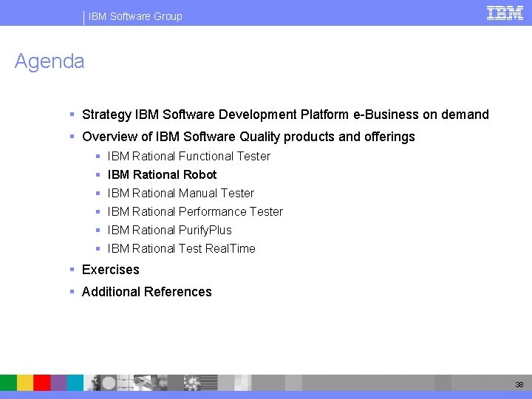Click 'Overview of IBM Software Quality products and offerings'
The image size is (532, 399).
[x=248, y=137]
